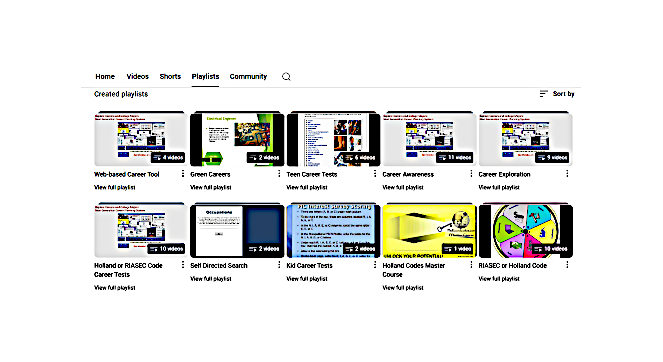Click the Sort by icon
Screen dimensions: 663x362
544,93
